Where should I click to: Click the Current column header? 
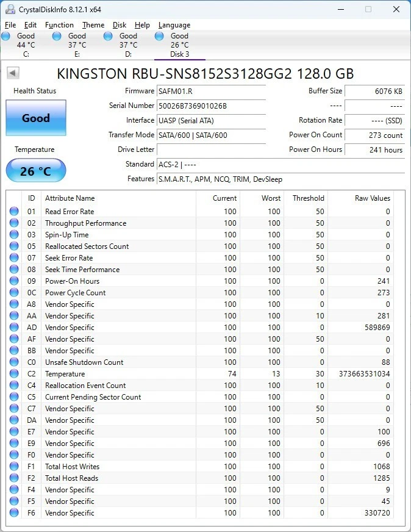coord(218,198)
